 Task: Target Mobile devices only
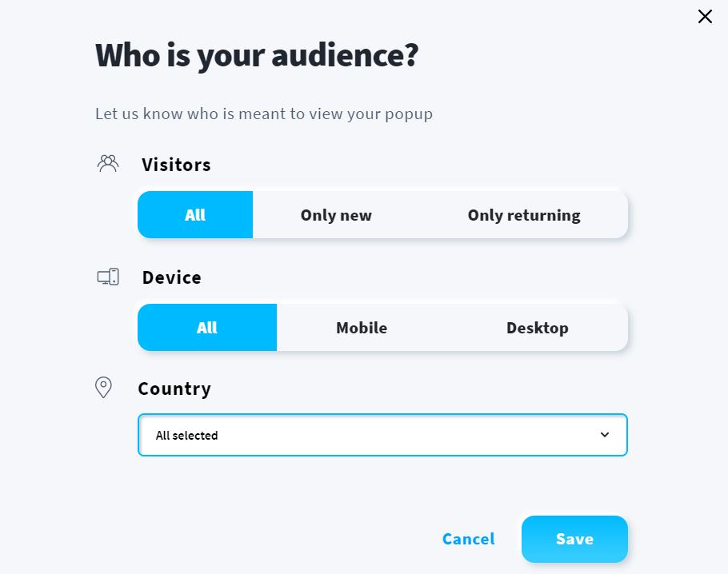click(x=362, y=328)
